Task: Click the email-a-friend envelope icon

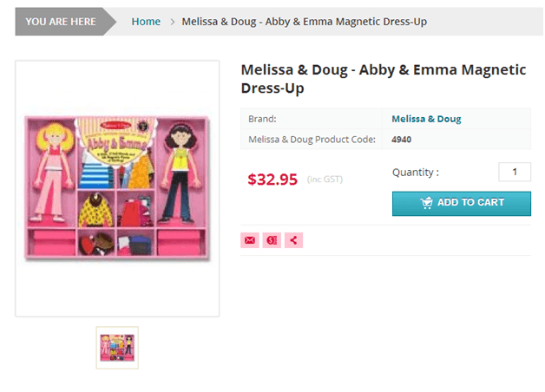Action: [250, 240]
